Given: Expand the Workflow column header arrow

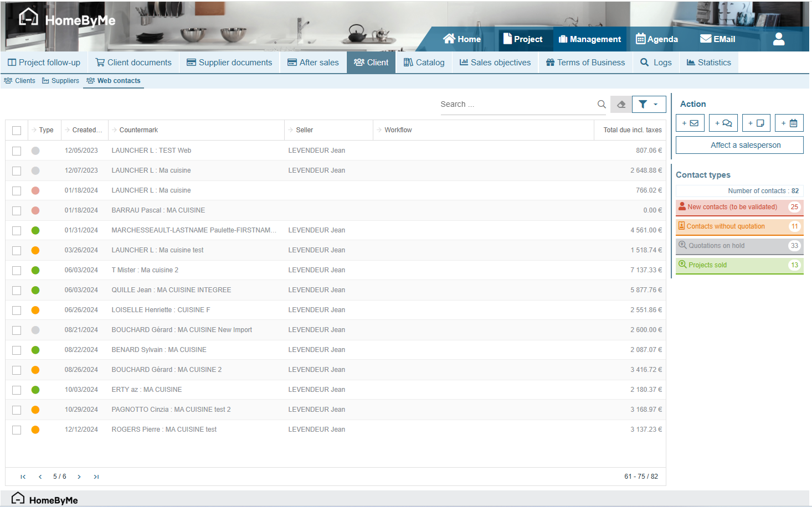Looking at the screenshot, I should click(x=379, y=130).
